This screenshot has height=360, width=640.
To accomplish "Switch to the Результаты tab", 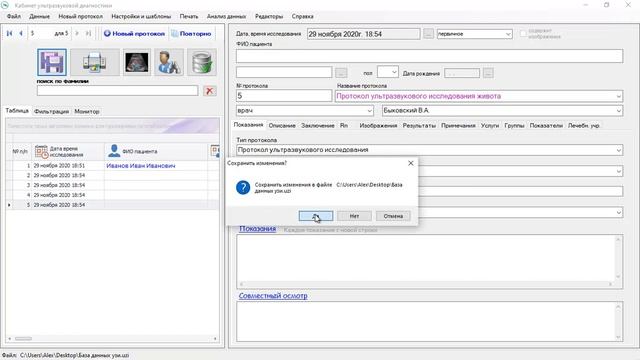I will coord(419,126).
